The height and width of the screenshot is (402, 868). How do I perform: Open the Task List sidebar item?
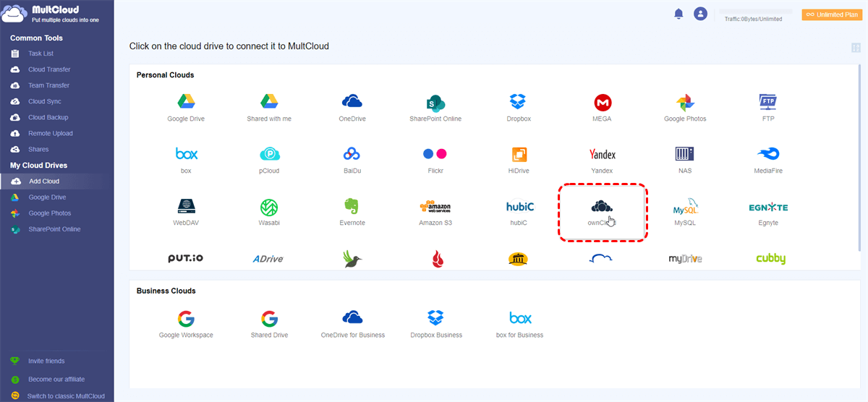pyautogui.click(x=41, y=54)
